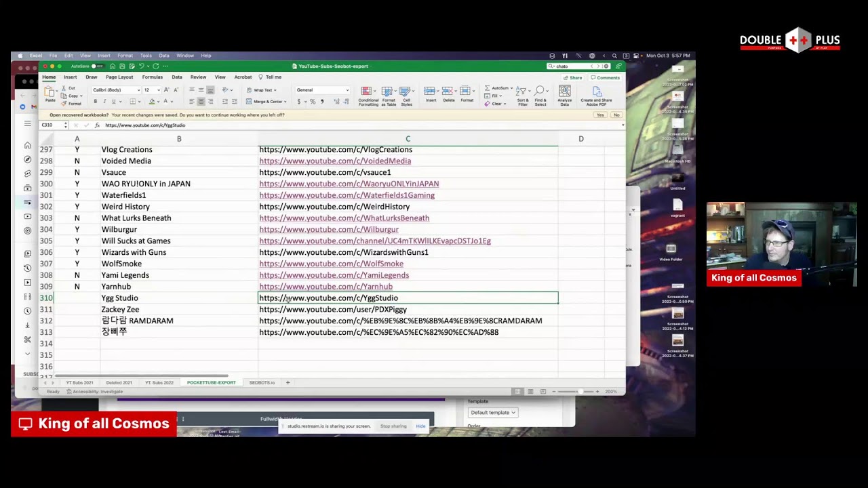Viewport: 868px width, 488px height.
Task: Click the Delete cells icon
Action: click(x=448, y=91)
